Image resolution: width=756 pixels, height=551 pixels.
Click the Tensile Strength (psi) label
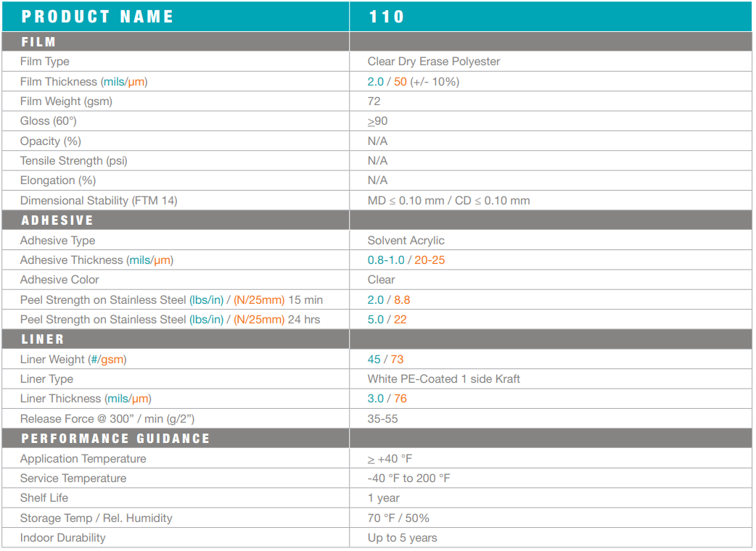(x=74, y=161)
